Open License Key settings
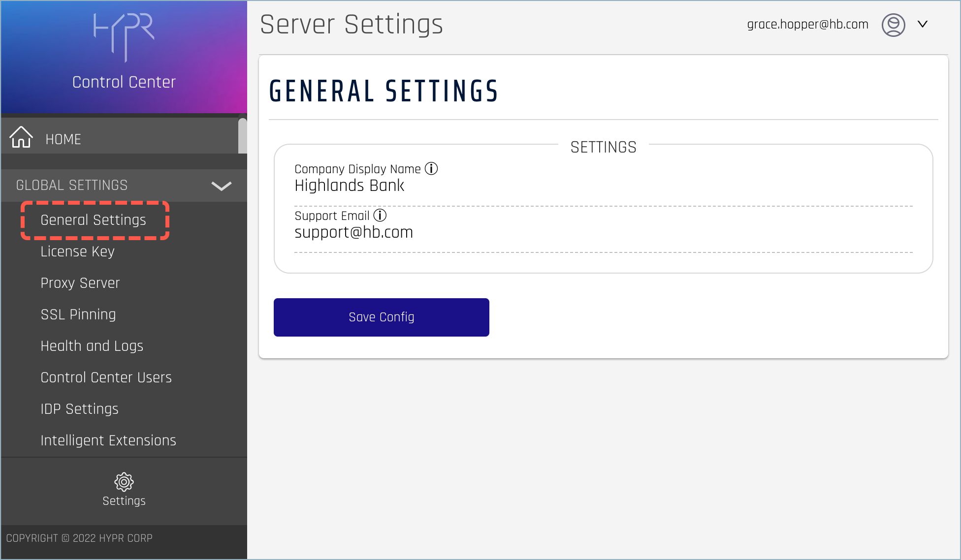Viewport: 961px width, 560px height. (78, 251)
